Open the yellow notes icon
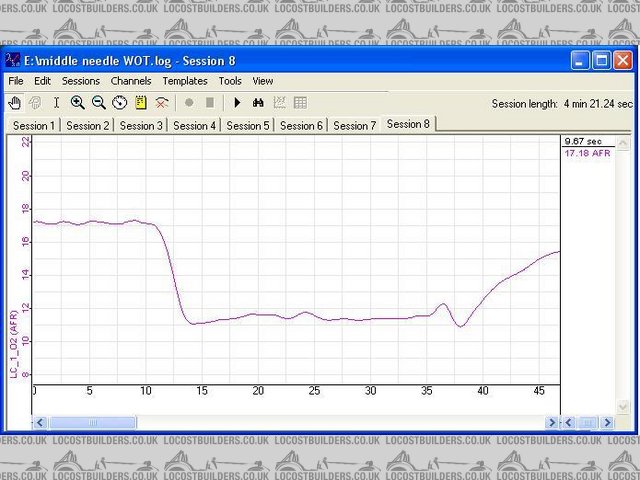The height and width of the screenshot is (480, 640). [141, 102]
